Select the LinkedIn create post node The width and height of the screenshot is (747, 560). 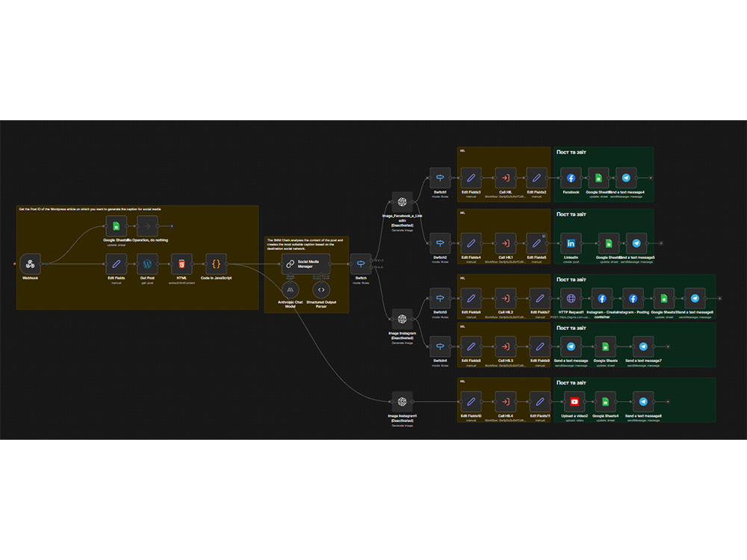571,243
